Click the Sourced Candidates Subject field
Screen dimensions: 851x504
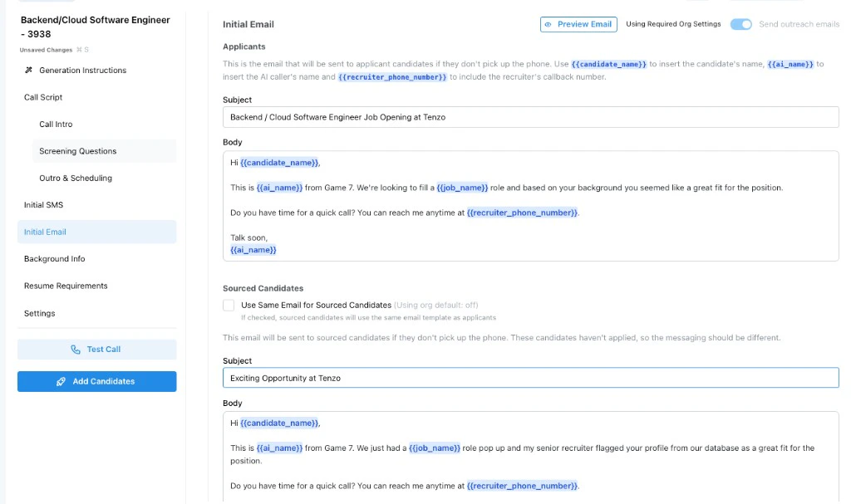coord(530,378)
